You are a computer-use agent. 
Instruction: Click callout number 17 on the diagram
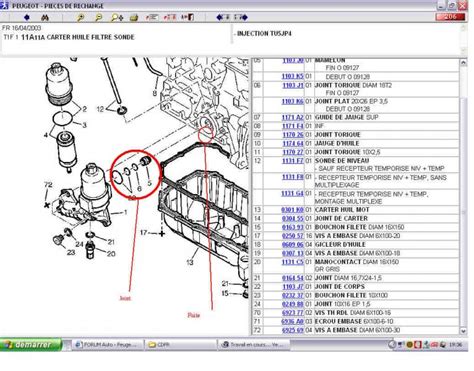[143, 233]
